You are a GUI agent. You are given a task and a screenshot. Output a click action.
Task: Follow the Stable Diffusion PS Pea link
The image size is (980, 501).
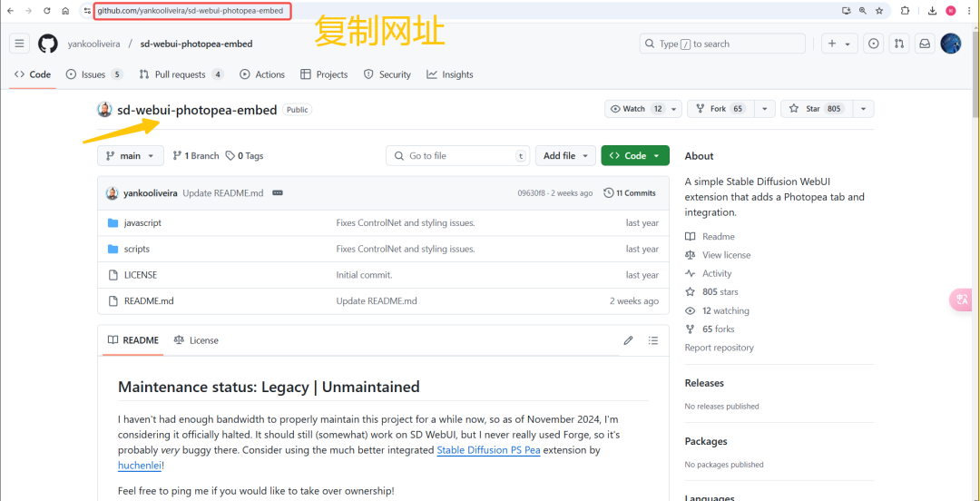488,450
